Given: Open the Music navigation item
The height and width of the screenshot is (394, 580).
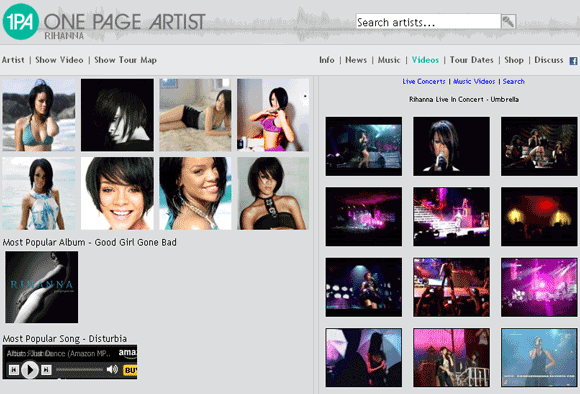Looking at the screenshot, I should point(389,60).
